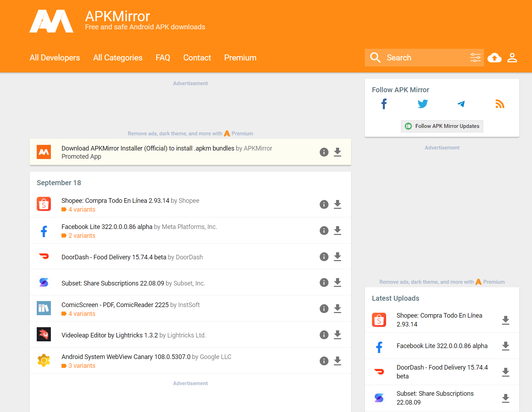Viewport: 532px width, 412px height.
Task: Download Subset in Latest Uploads sidebar
Action: tap(506, 398)
